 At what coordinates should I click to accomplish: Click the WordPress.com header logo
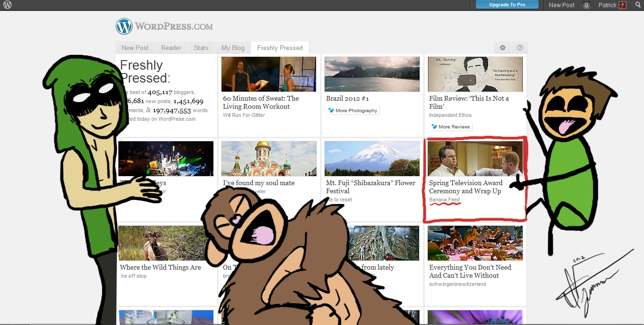tap(164, 26)
